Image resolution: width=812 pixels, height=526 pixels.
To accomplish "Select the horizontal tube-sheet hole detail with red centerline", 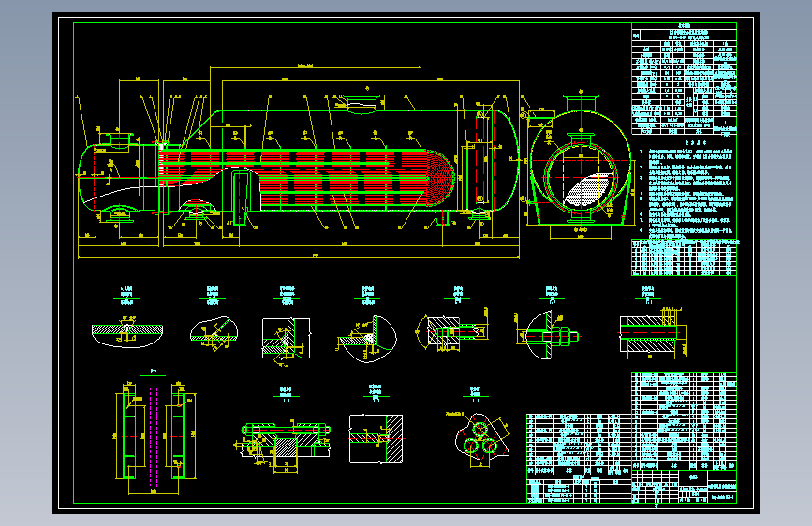I will [654, 333].
